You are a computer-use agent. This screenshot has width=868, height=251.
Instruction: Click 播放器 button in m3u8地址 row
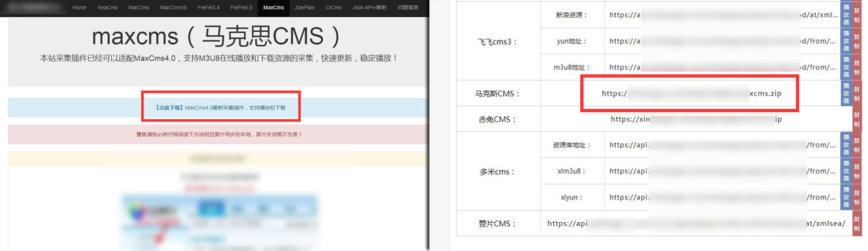(846, 67)
